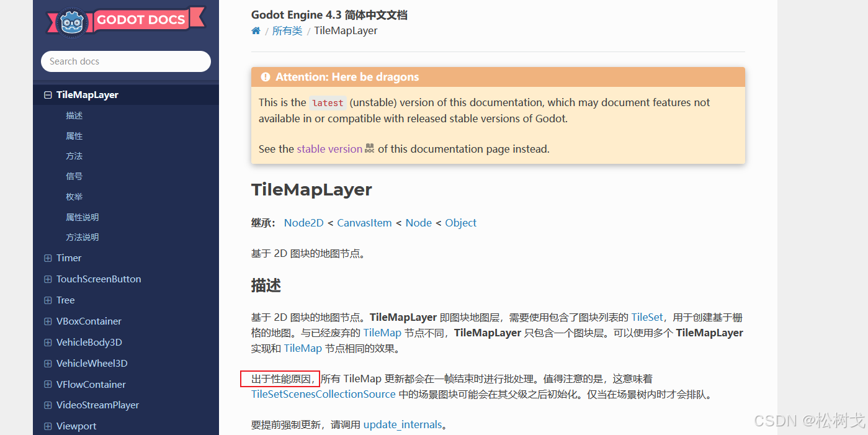The width and height of the screenshot is (868, 435).
Task: Open the 方法说明 section in sidebar
Action: coord(82,237)
